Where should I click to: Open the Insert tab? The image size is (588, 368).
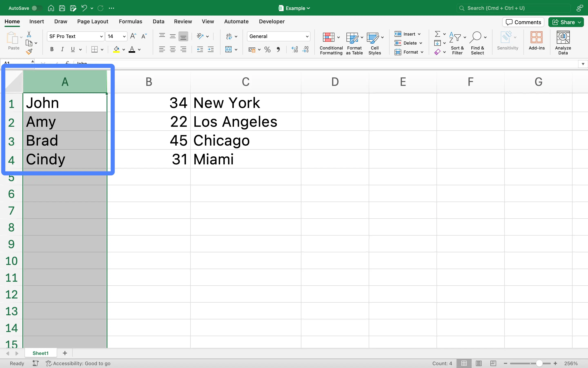[37, 21]
